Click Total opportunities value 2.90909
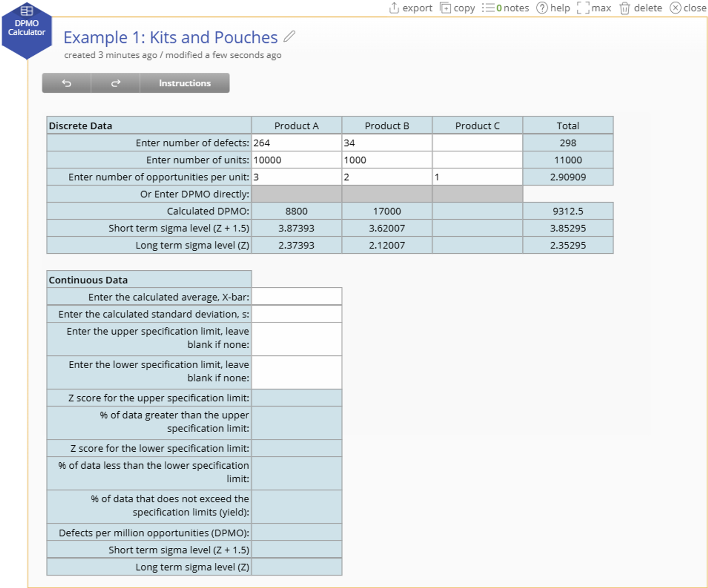The width and height of the screenshot is (708, 588). pyautogui.click(x=568, y=177)
